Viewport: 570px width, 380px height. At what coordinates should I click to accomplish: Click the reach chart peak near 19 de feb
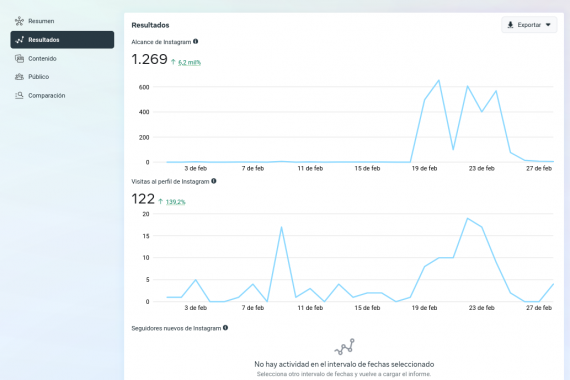pyautogui.click(x=439, y=80)
